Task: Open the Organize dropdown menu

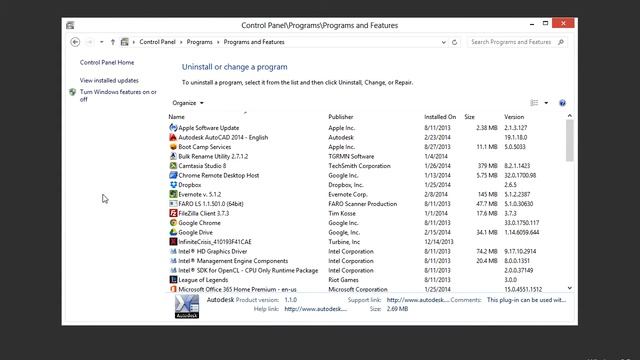Action: 188,103
